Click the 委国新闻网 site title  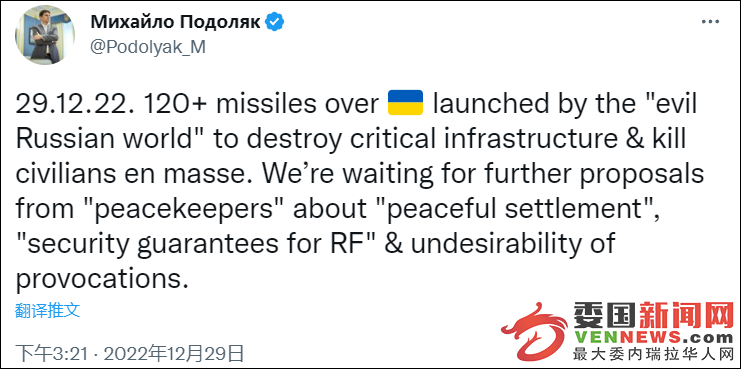[x=653, y=316]
